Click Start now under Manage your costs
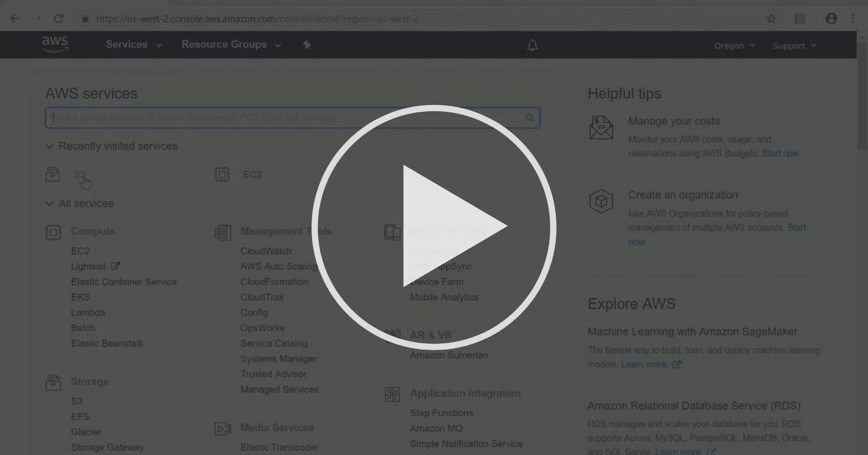This screenshot has height=455, width=868. click(x=780, y=153)
